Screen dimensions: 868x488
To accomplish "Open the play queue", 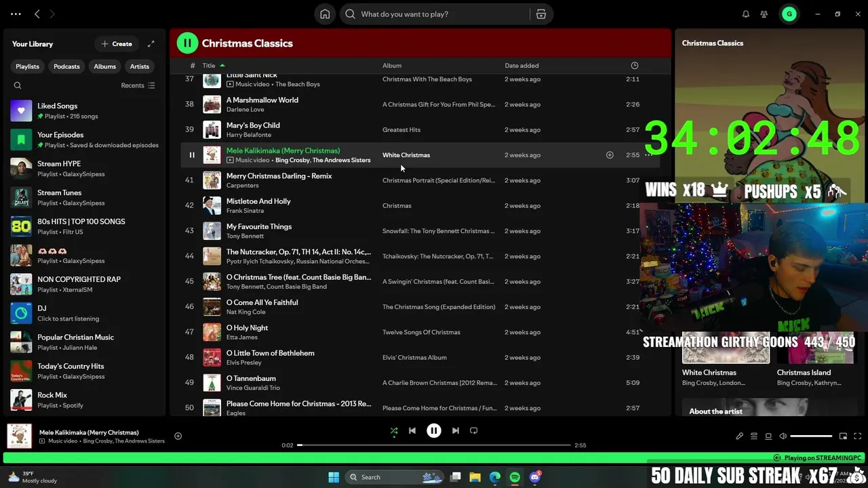I will click(753, 436).
